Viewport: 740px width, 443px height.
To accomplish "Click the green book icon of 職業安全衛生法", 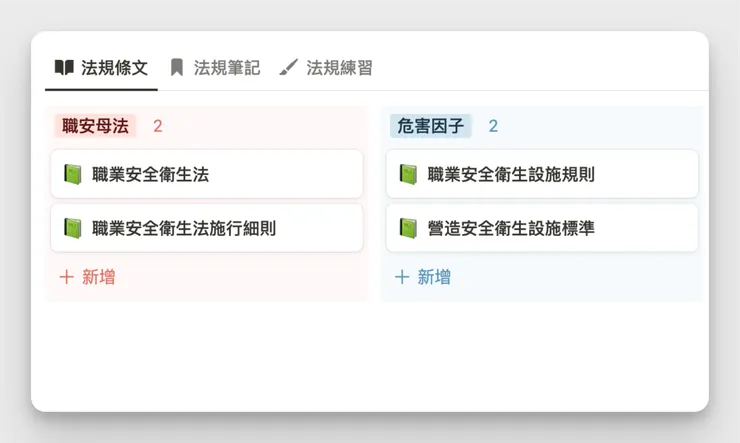I will 73,175.
